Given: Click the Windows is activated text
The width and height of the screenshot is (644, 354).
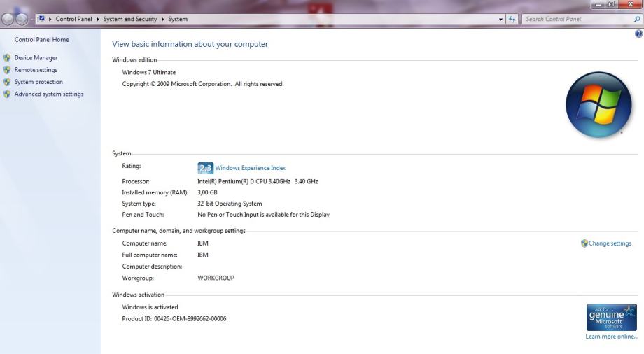Looking at the screenshot, I should (150, 307).
